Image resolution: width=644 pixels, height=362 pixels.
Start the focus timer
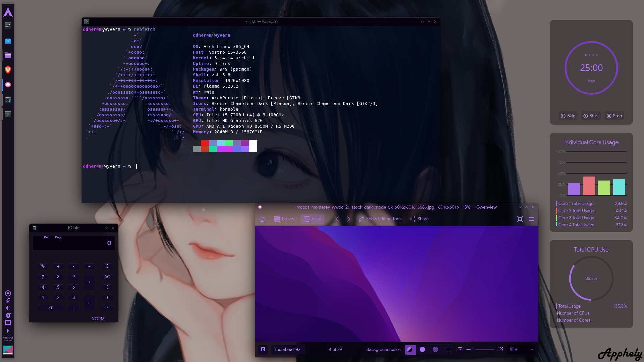point(591,116)
